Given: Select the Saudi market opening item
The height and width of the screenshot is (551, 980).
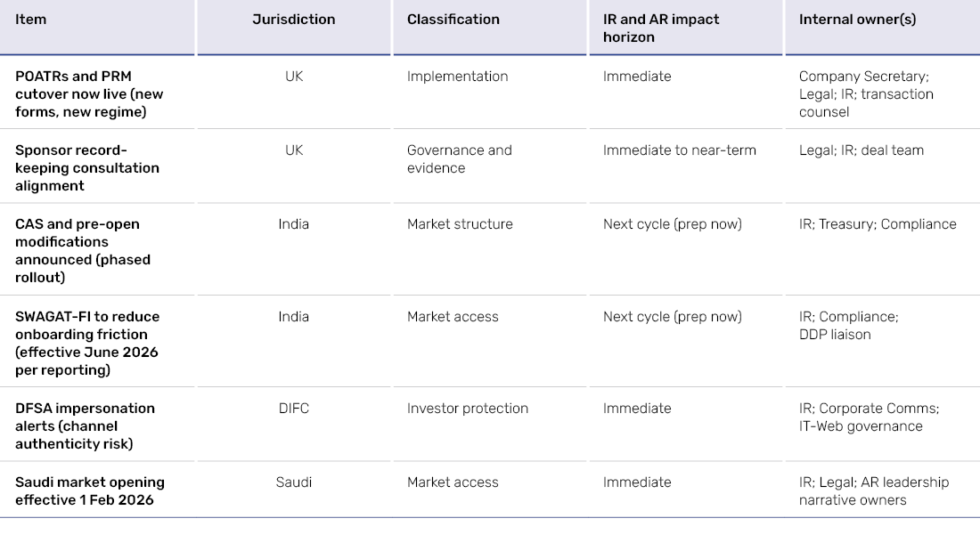Looking at the screenshot, I should point(90,490).
